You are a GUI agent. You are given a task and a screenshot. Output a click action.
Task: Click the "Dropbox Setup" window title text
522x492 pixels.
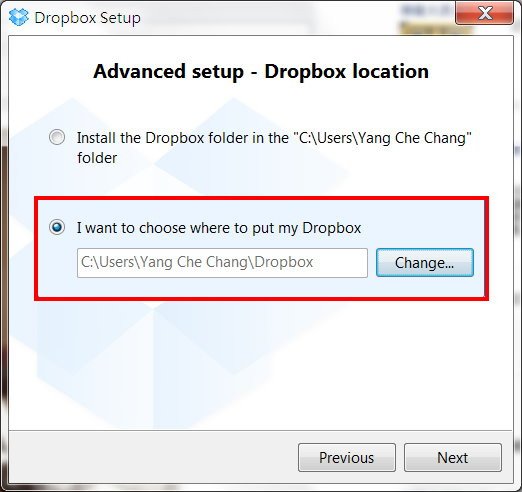tap(87, 18)
